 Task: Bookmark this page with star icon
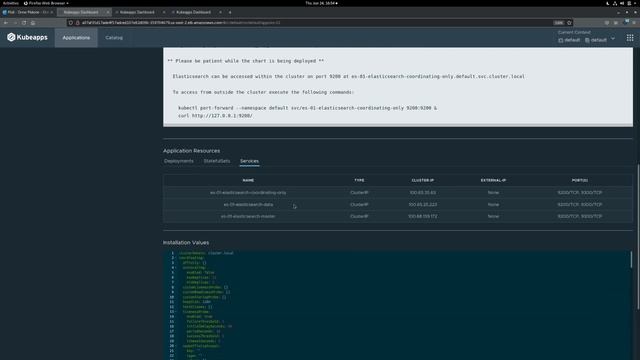coord(569,23)
